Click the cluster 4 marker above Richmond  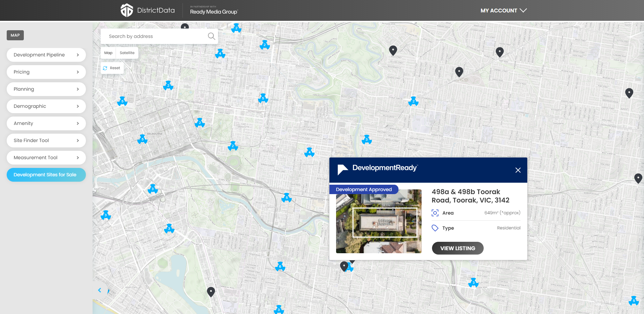click(309, 152)
